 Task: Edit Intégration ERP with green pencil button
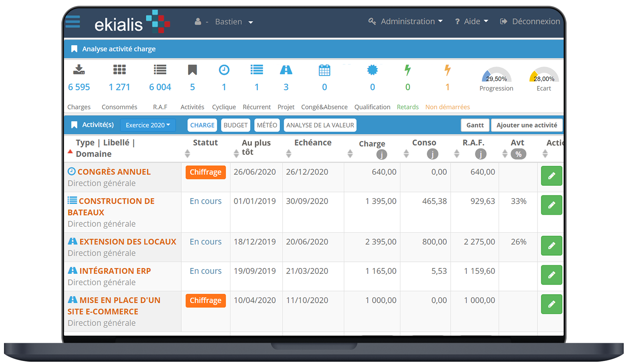(x=551, y=275)
